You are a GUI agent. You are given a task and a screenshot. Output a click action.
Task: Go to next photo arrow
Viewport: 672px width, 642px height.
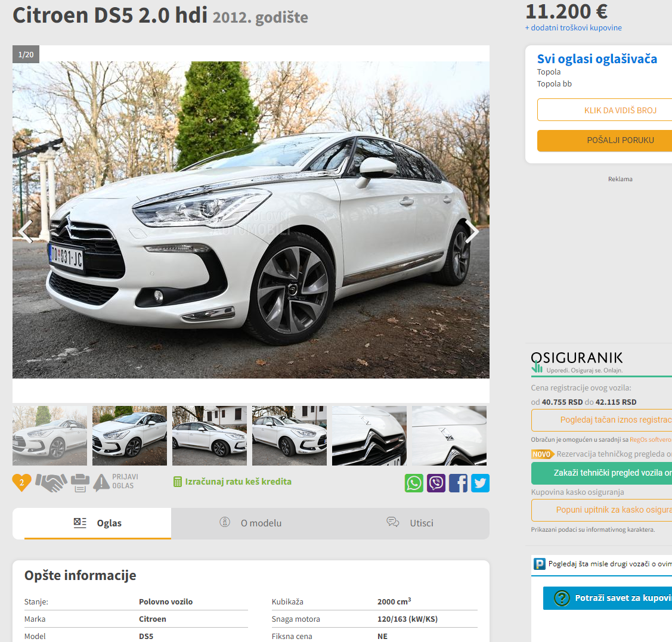[x=472, y=231]
